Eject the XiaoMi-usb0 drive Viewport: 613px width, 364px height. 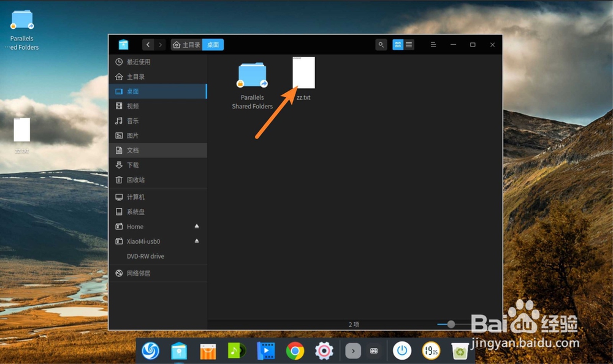[x=197, y=241]
